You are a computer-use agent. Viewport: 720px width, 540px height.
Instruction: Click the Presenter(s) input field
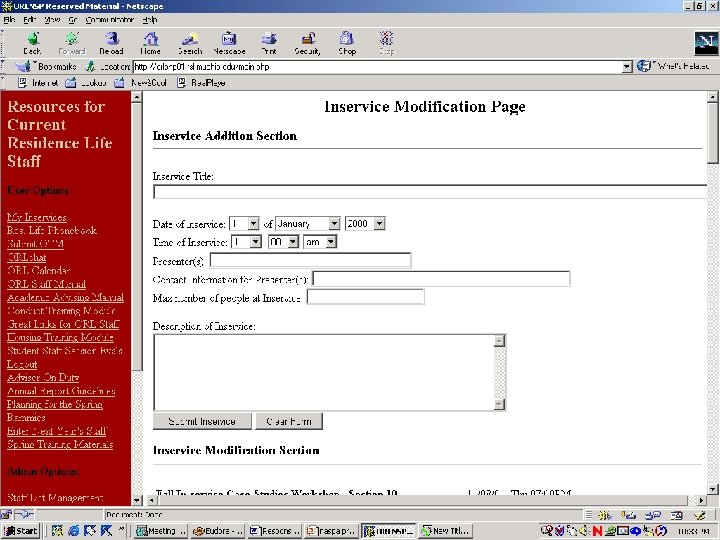point(310,260)
